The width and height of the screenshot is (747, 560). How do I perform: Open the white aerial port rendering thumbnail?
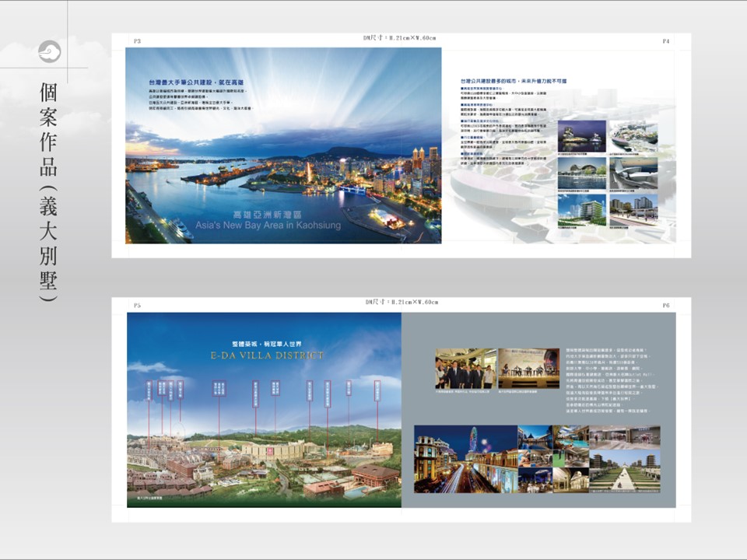(633, 135)
